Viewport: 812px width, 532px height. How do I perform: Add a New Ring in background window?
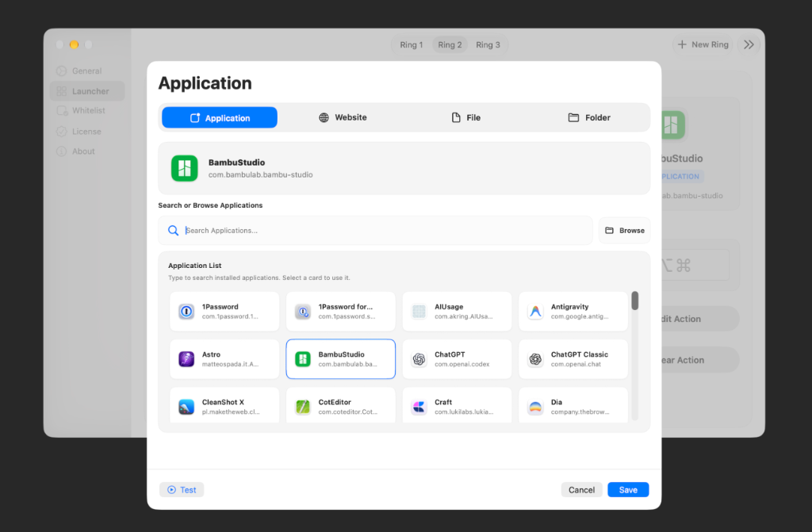tap(703, 44)
